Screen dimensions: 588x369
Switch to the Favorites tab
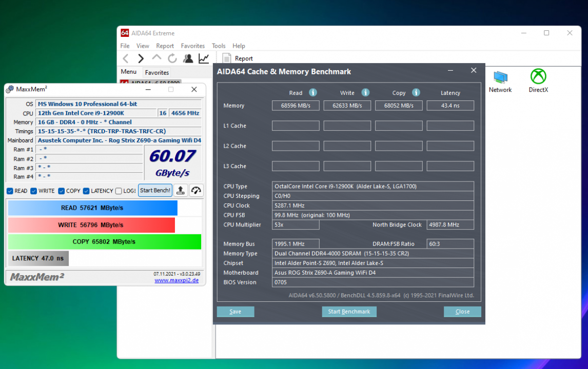[156, 73]
